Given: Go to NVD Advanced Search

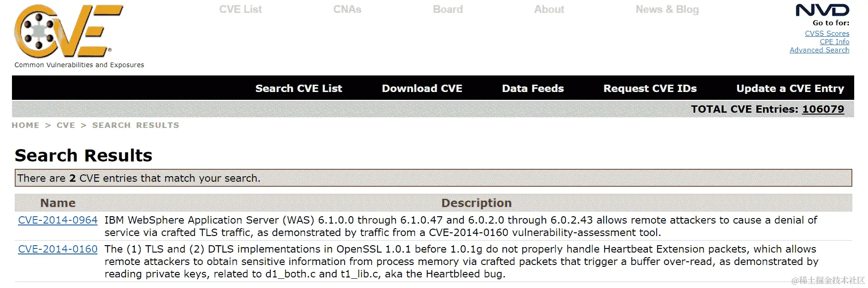Looking at the screenshot, I should click(x=819, y=50).
